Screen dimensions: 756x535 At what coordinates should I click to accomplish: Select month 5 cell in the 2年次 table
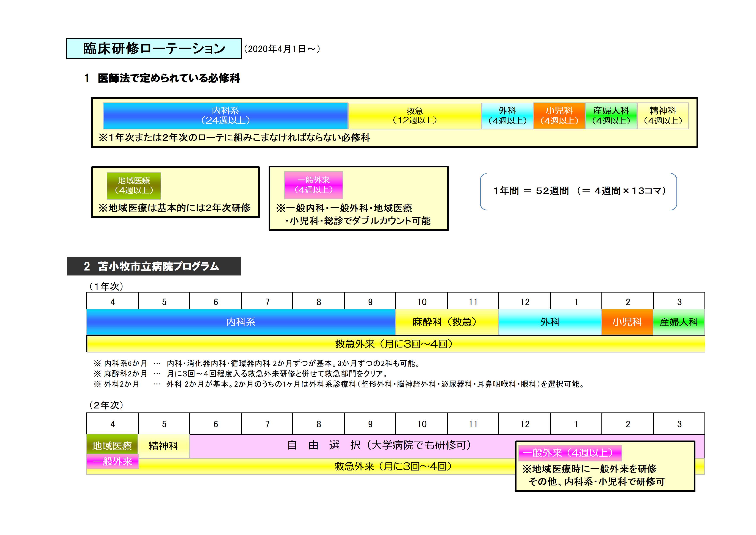[x=164, y=424]
